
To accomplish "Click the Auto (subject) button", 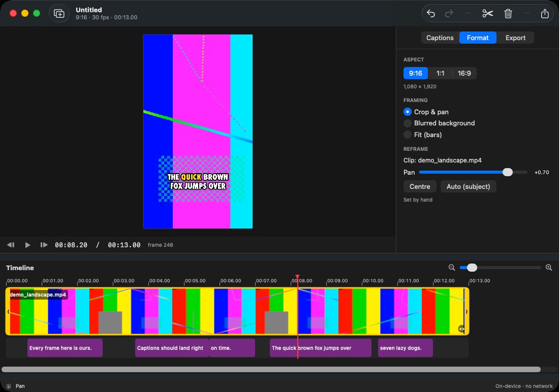I will coord(468,186).
